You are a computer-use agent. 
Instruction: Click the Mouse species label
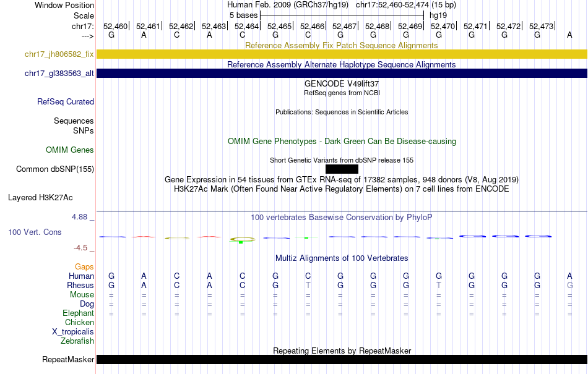[x=82, y=295]
